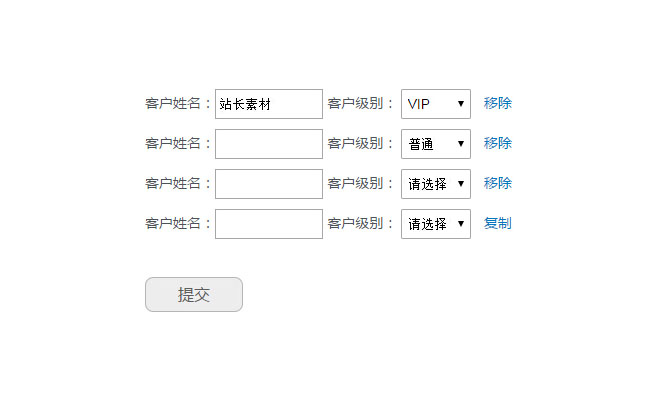Click 移除 link in the third row
650x407 pixels.
pos(498,183)
